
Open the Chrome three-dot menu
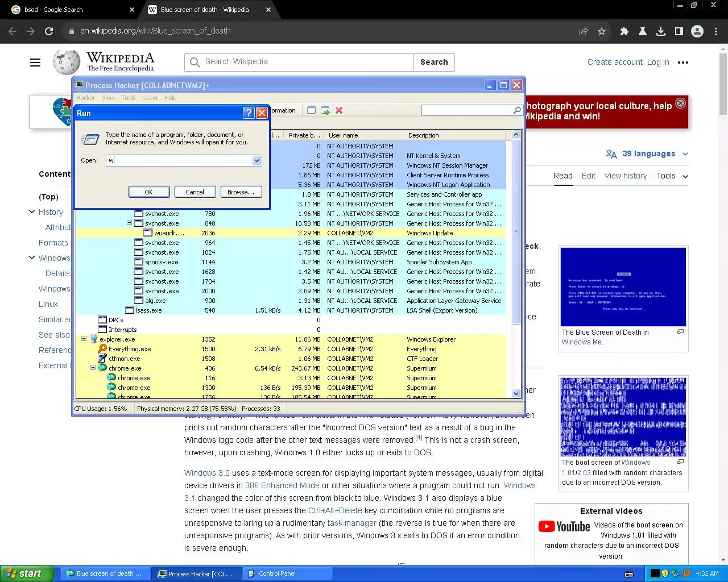[715, 31]
